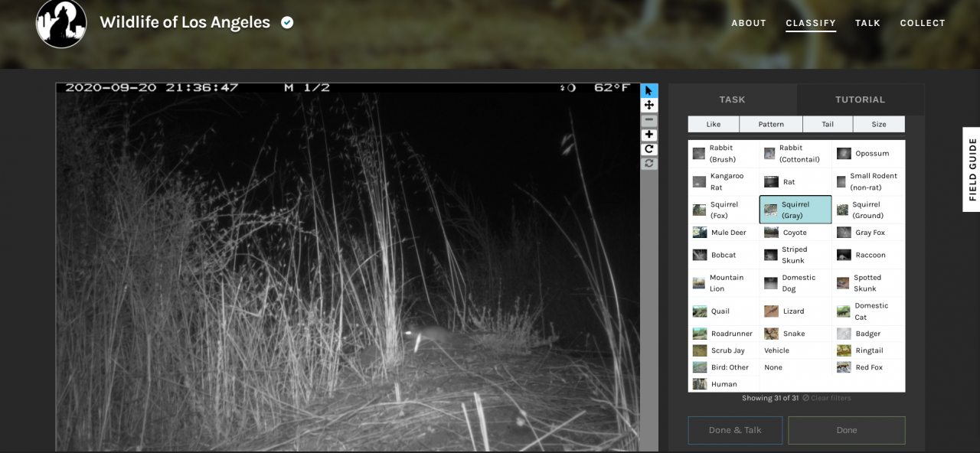Select the Domestic Cat option
Image resolution: width=980 pixels, height=453 pixels.
(868, 311)
